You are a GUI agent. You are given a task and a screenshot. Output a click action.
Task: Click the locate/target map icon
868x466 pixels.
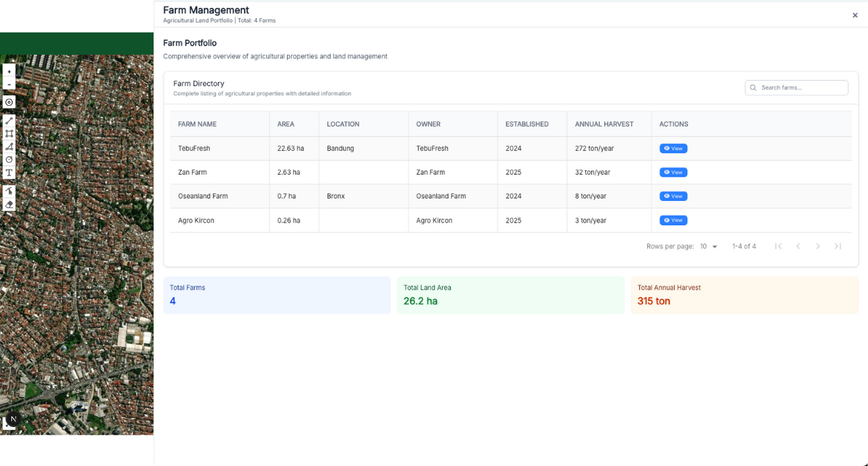tap(9, 102)
